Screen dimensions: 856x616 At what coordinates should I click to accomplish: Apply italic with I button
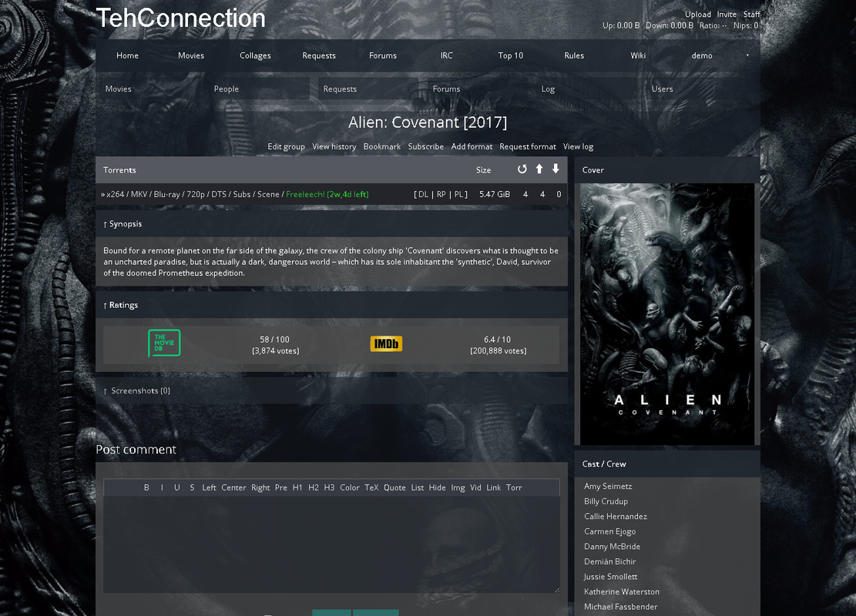pos(162,487)
